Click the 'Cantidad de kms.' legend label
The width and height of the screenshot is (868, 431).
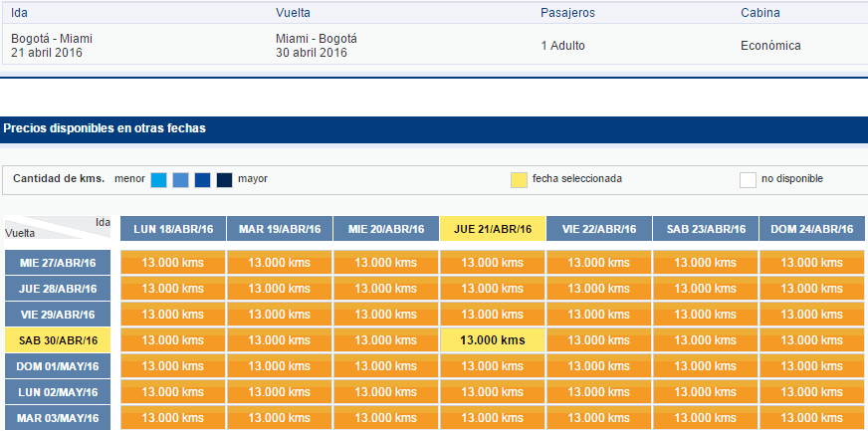click(x=59, y=179)
